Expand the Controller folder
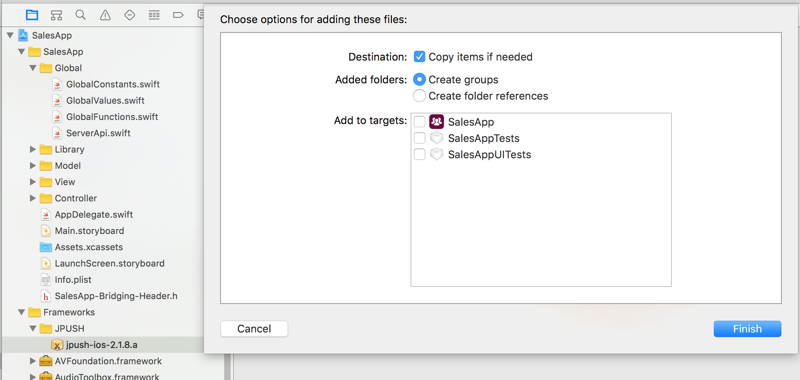Screen dimensions: 800x380 pos(33,198)
